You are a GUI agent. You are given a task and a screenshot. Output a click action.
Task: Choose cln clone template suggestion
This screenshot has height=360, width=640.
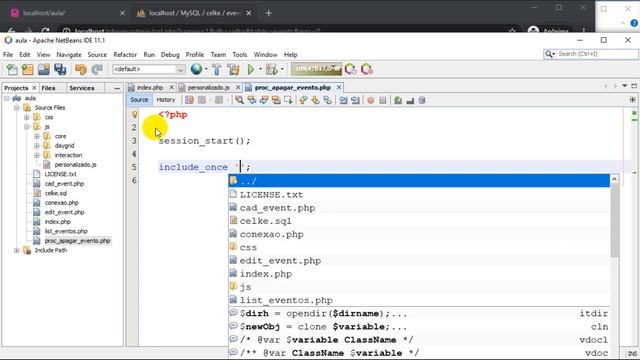pyautogui.click(x=419, y=327)
